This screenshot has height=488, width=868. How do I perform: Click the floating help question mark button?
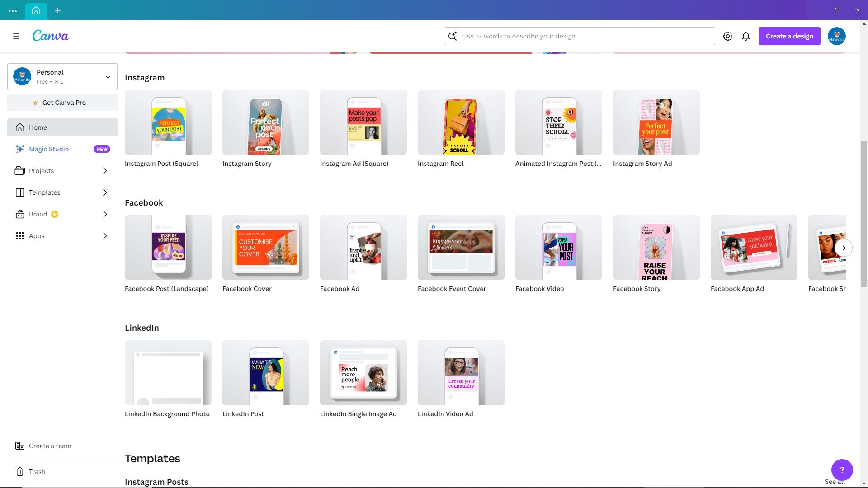pos(842,470)
